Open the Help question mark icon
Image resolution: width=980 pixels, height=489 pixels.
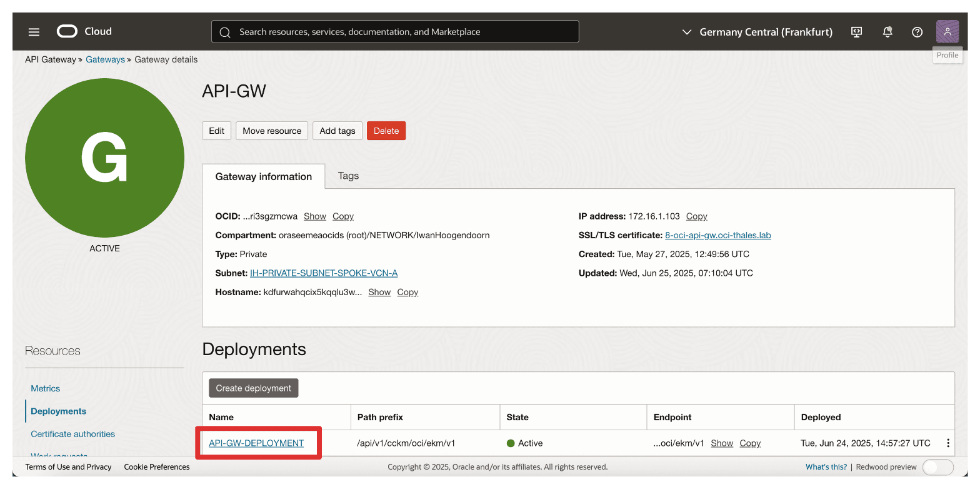(917, 32)
